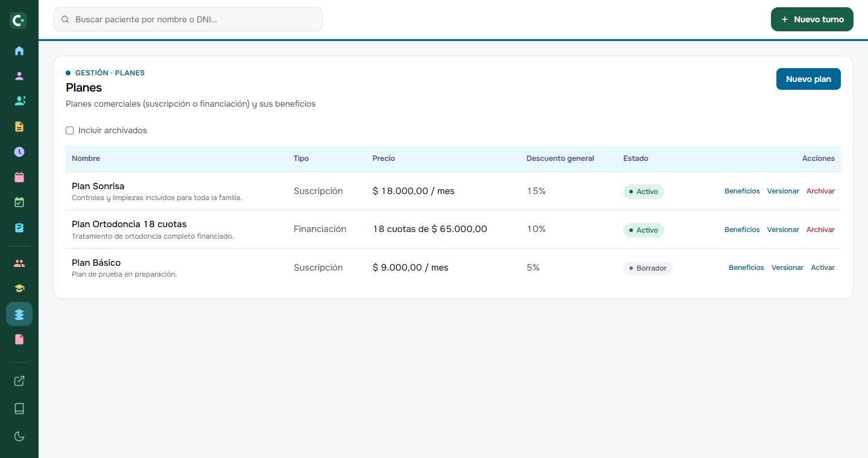This screenshot has height=458, width=868.
Task: Click Versionar for Plan Básico
Action: pyautogui.click(x=787, y=268)
